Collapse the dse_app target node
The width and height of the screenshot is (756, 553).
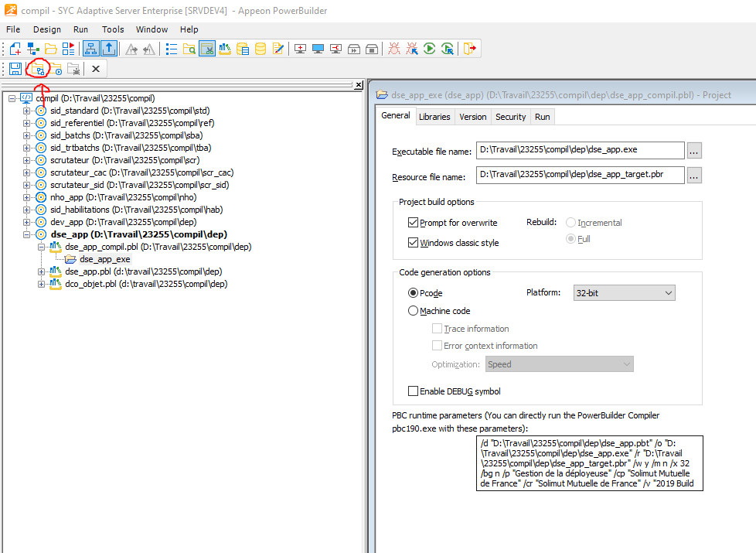27,234
